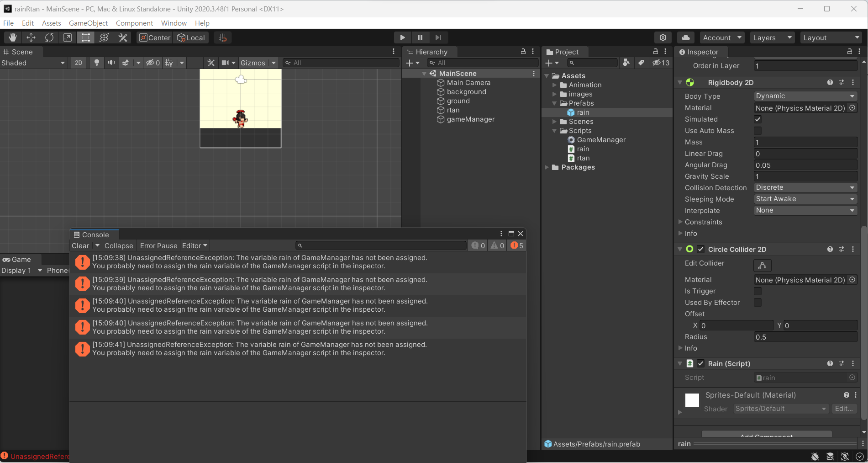Screen dimensions: 868x463
Task: Enable Is Trigger checkbox
Action: click(x=758, y=291)
